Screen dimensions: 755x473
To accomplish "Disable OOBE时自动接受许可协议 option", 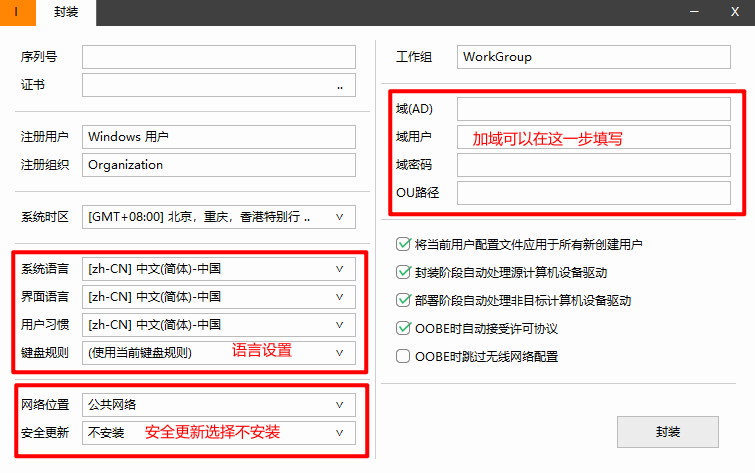I will (x=404, y=328).
